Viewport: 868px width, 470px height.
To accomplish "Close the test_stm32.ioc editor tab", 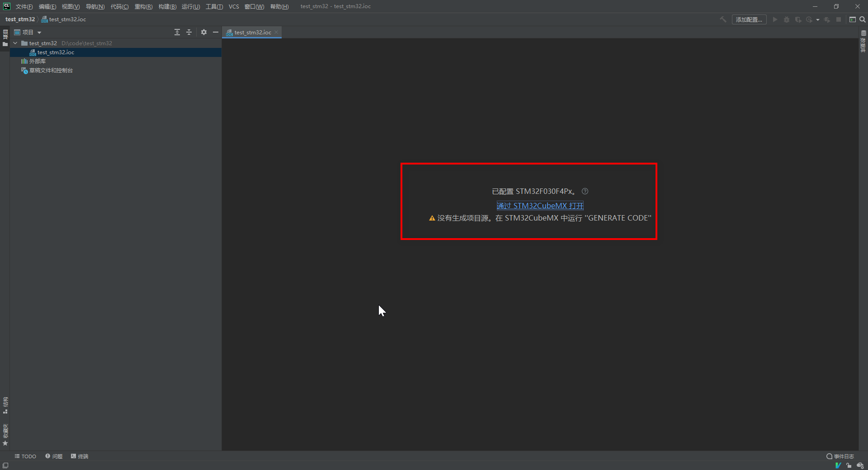I will tap(276, 32).
